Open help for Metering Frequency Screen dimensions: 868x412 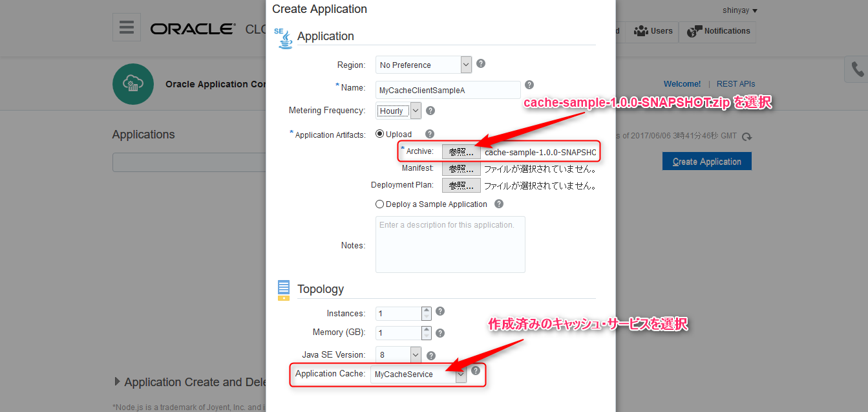pyautogui.click(x=430, y=111)
